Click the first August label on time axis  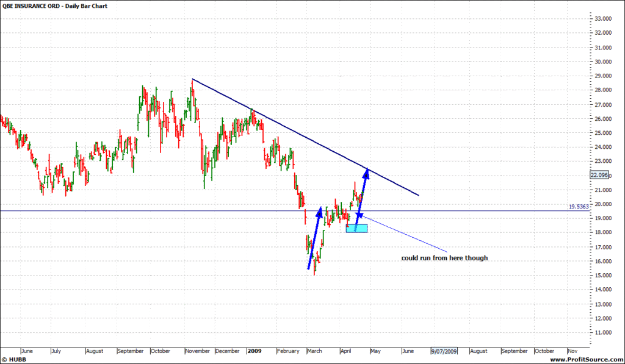tap(95, 351)
